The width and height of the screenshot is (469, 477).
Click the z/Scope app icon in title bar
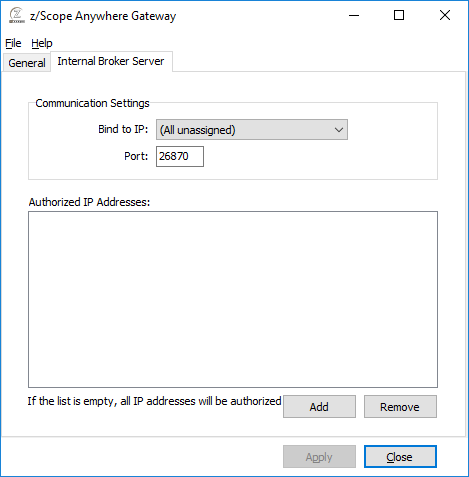pos(17,16)
